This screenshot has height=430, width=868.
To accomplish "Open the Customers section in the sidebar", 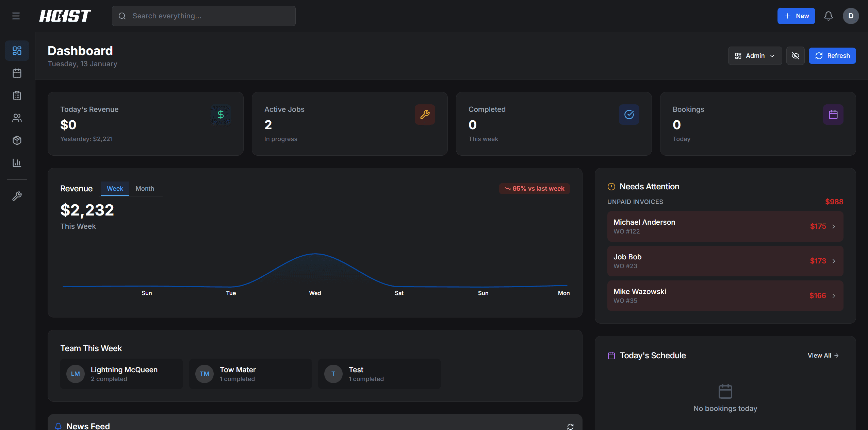I will (x=17, y=118).
